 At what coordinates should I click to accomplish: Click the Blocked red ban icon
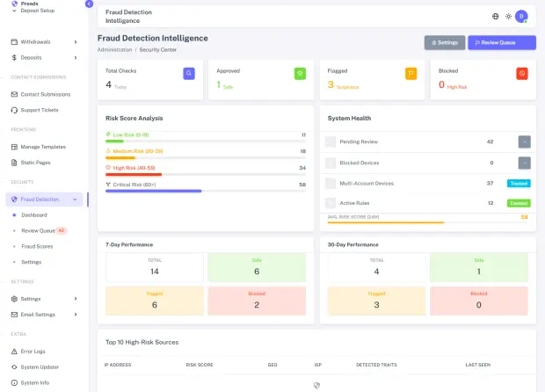point(522,73)
